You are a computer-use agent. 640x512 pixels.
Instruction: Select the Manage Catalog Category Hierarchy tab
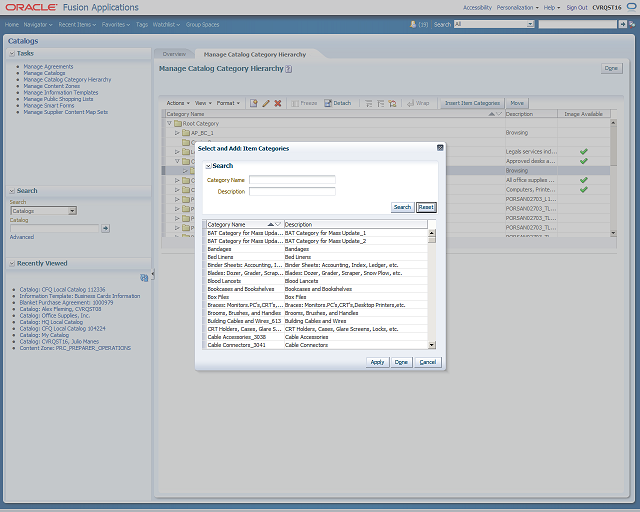[x=255, y=54]
